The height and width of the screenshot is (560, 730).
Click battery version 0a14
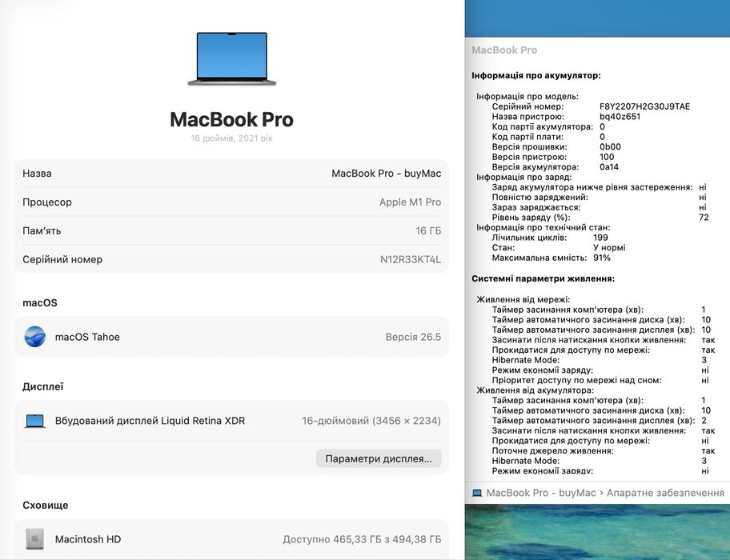609,167
